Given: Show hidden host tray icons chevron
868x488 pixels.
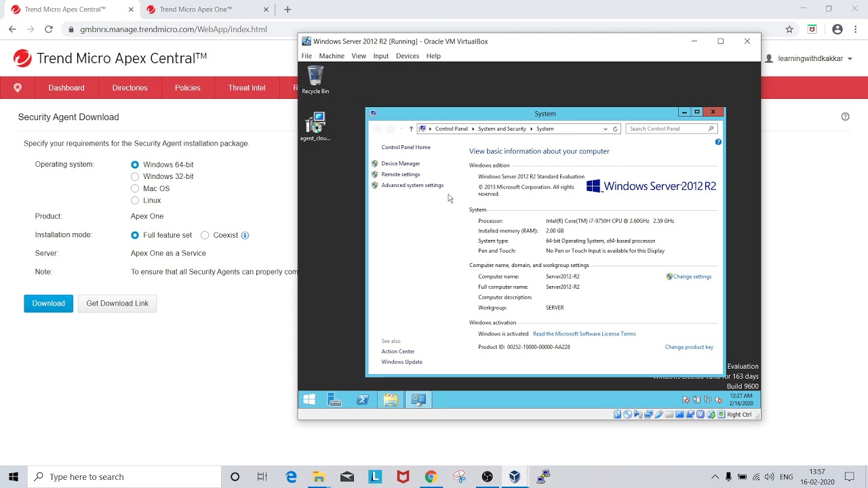Looking at the screenshot, I should pyautogui.click(x=715, y=477).
